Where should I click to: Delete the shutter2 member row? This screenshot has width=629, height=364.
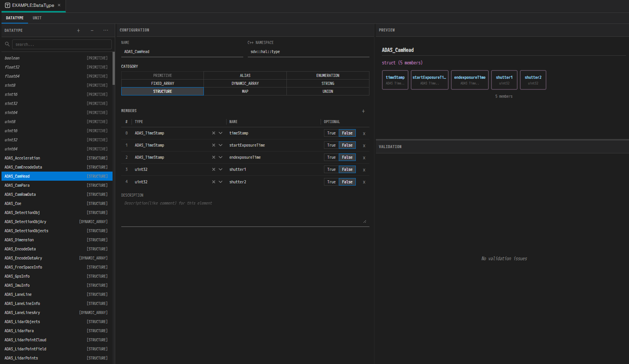coord(364,182)
